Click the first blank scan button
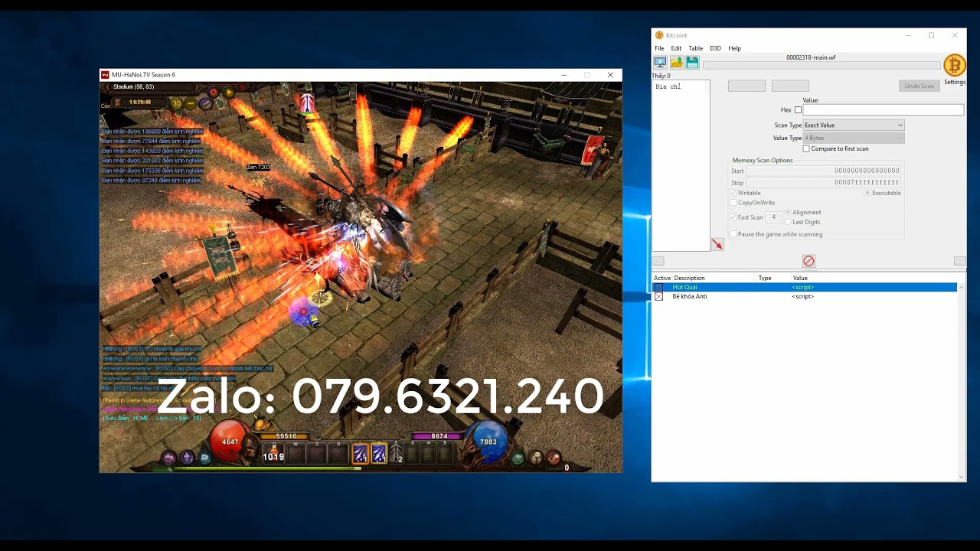The height and width of the screenshot is (551, 980). point(746,86)
